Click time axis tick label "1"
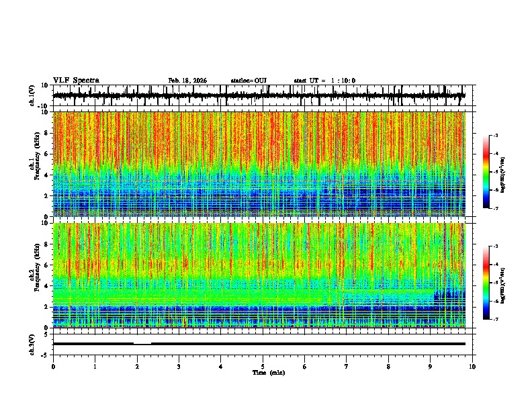Viewport: 532px width, 411px height. (x=95, y=367)
